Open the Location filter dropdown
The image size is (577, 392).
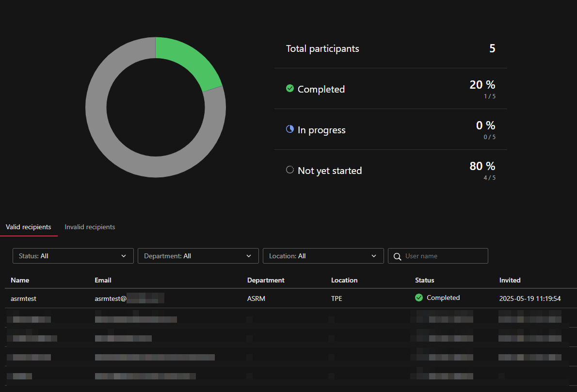(323, 256)
